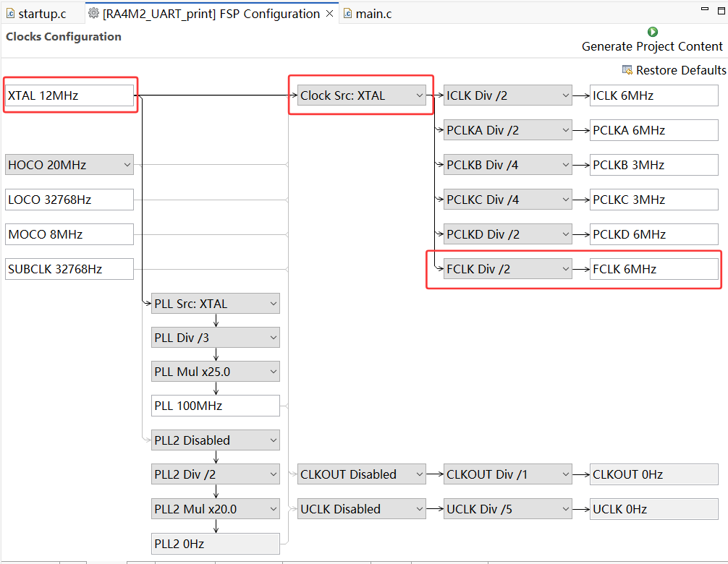The height and width of the screenshot is (564, 728).
Task: Expand the PLL2 Disabled source dropdown
Action: coord(216,440)
